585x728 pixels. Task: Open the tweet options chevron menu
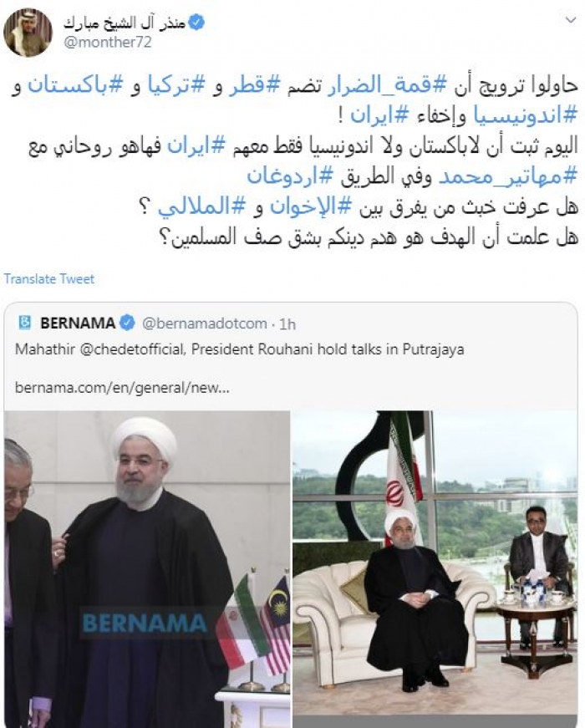tap(570, 20)
